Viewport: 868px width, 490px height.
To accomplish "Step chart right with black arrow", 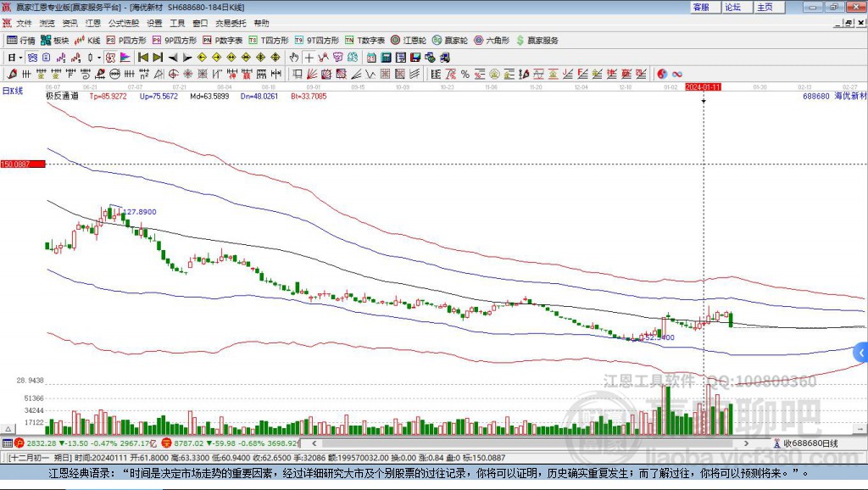I will [187, 58].
